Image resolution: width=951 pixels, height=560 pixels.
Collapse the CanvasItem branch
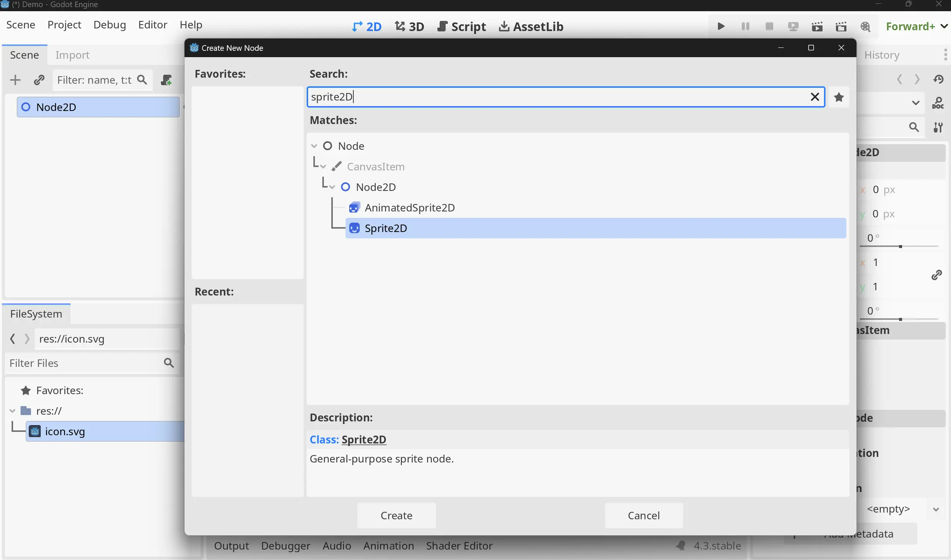tap(323, 166)
